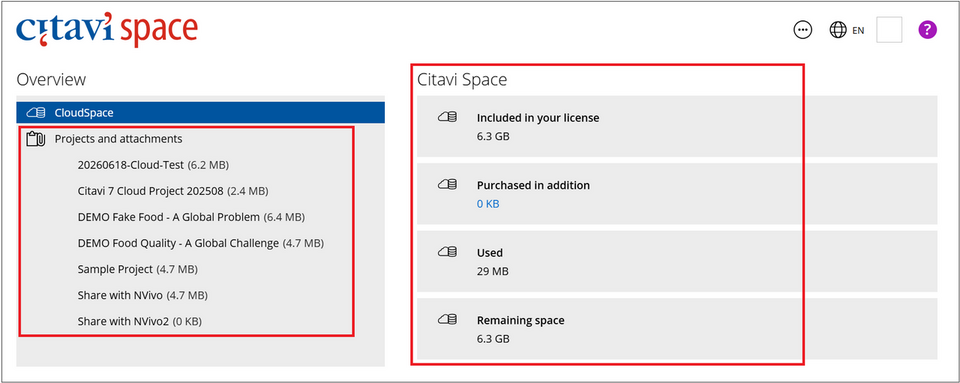Click the cloud icon beside Included in your license
The image size is (960, 383).
click(448, 117)
